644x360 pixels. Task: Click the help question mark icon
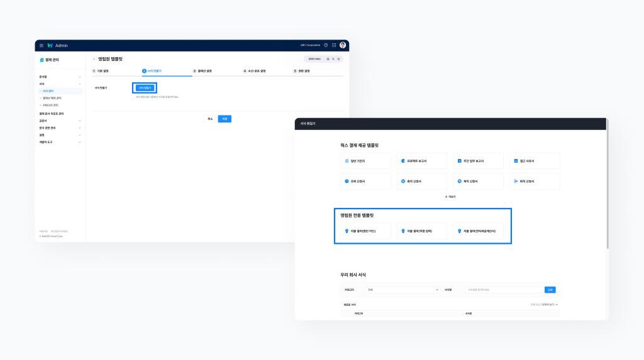pos(326,45)
